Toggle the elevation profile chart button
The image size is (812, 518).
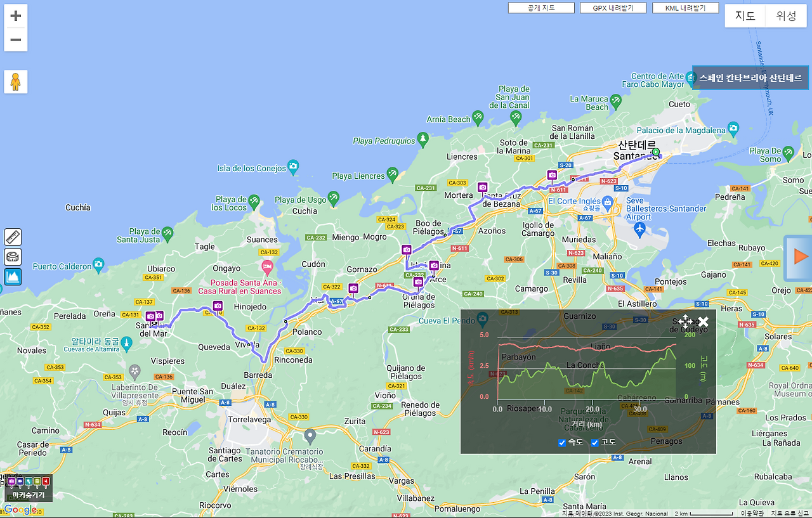13,276
